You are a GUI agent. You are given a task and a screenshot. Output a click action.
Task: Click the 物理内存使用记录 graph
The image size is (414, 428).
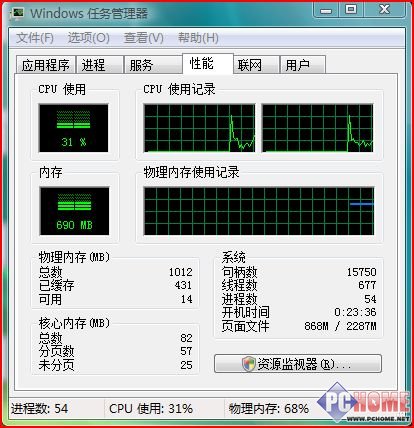coord(259,211)
